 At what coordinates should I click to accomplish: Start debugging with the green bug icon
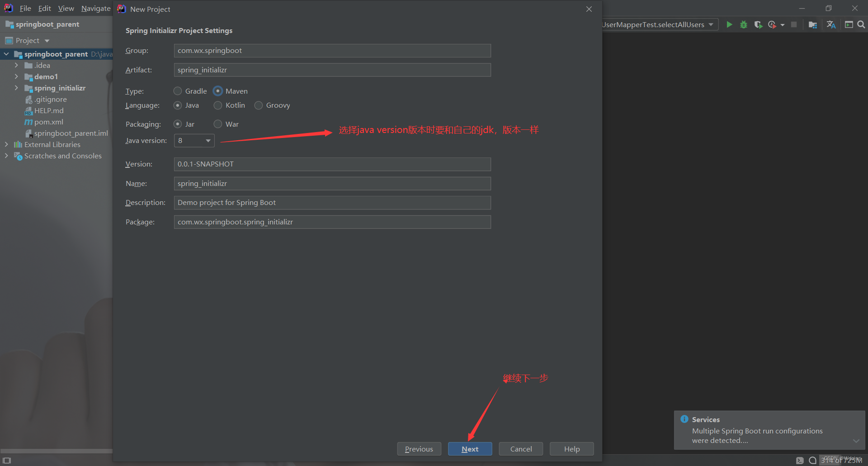point(744,24)
